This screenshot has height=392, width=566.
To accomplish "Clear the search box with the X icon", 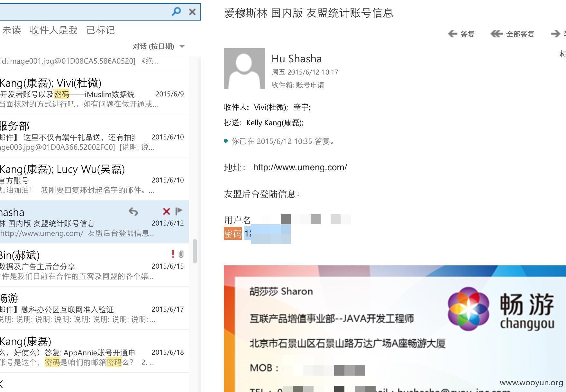I will tap(192, 12).
